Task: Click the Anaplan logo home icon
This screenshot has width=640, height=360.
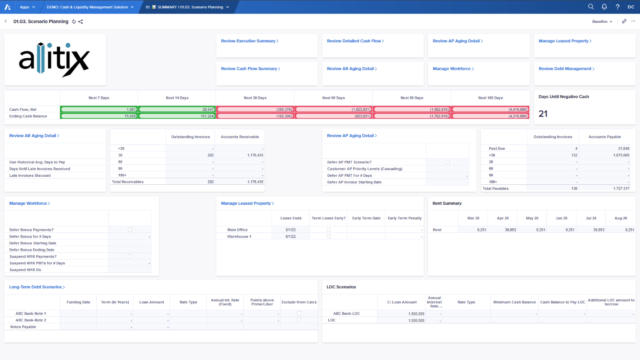Action: [7, 7]
